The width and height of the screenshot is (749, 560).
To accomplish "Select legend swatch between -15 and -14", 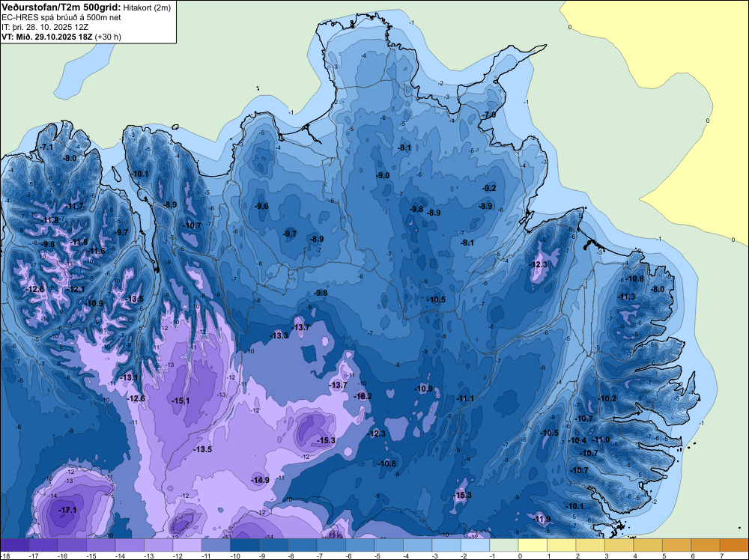I will tap(101, 545).
